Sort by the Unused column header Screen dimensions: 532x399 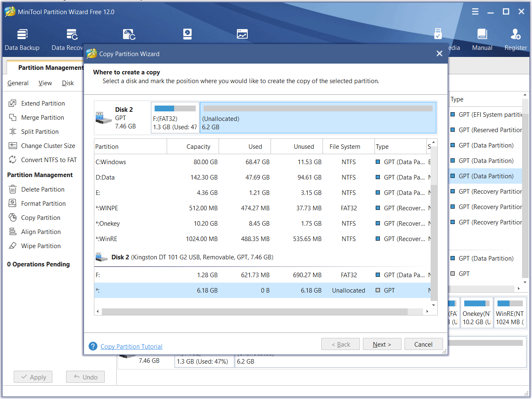(297, 146)
